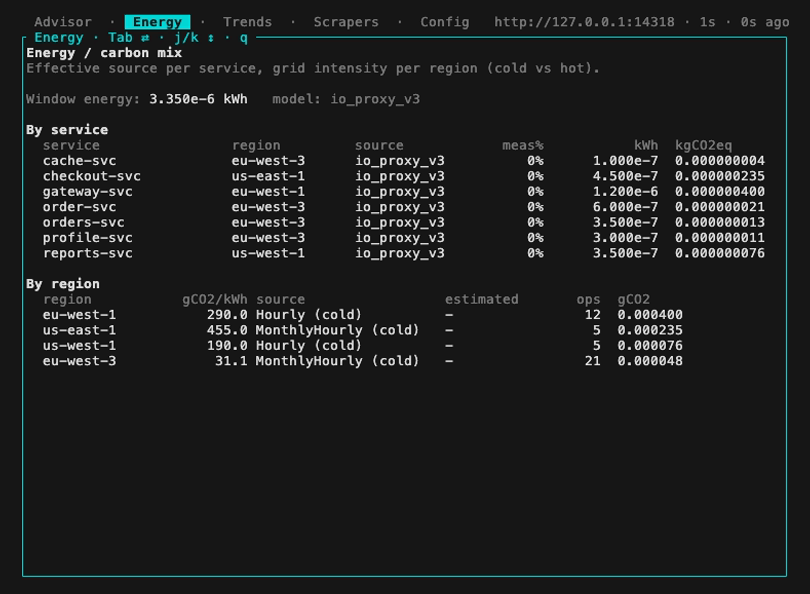Click cache-svc kgCO2eq value 0.000000004
This screenshot has height=594, width=810.
[720, 161]
